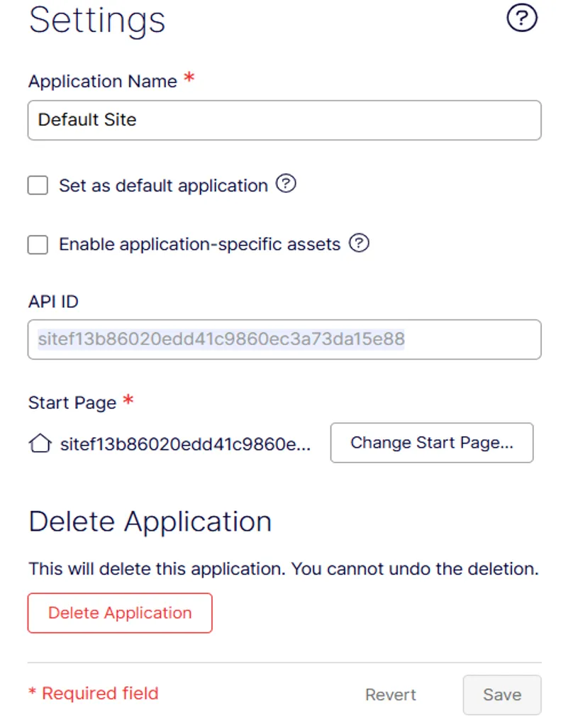This screenshot has width=568, height=728.
Task: Select the read-only API ID field
Action: click(284, 339)
